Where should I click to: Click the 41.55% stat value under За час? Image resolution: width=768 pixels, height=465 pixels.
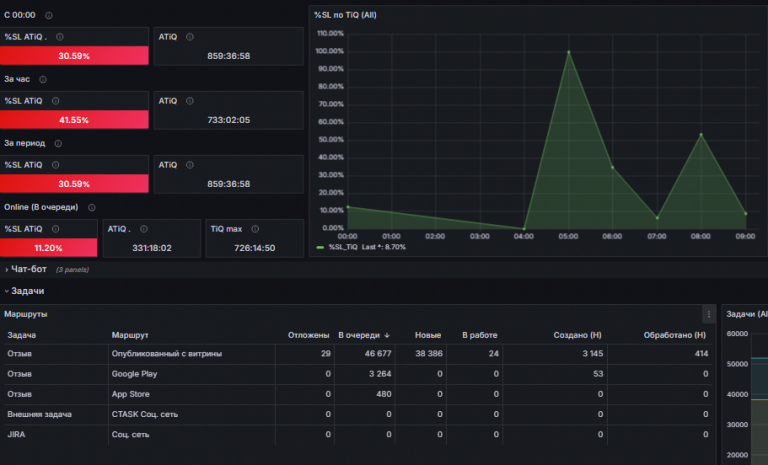74,120
